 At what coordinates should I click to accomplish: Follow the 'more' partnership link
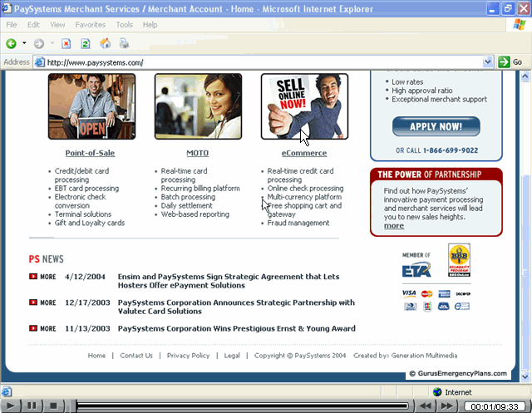(394, 225)
